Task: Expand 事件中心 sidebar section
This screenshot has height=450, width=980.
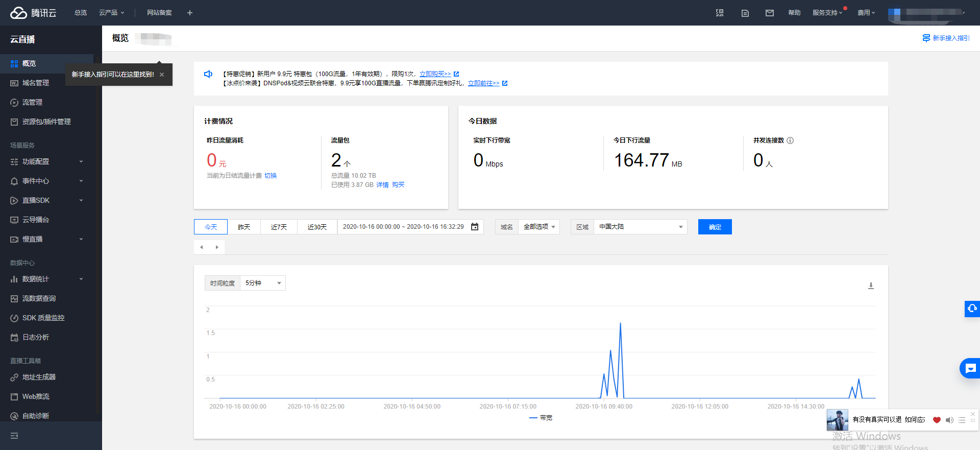Action: [47, 181]
